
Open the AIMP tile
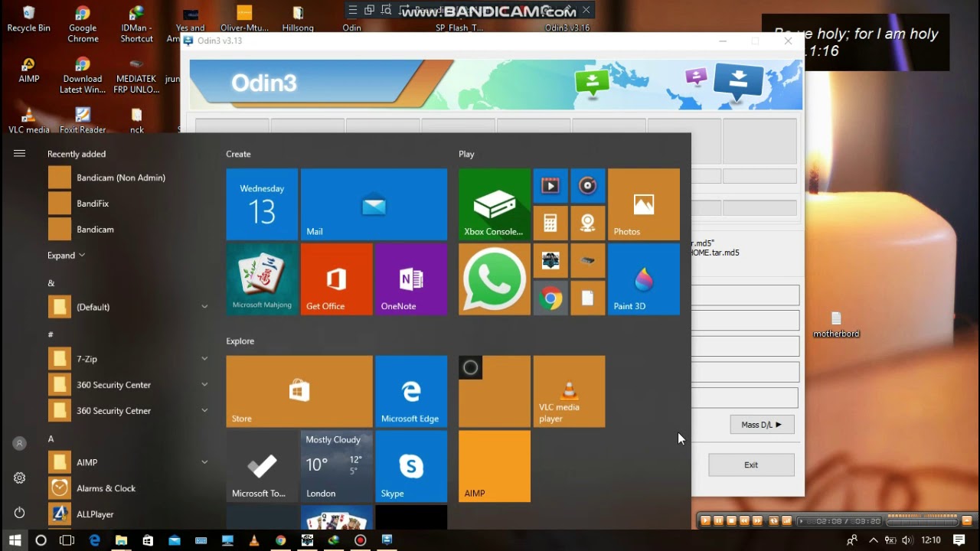click(x=494, y=466)
